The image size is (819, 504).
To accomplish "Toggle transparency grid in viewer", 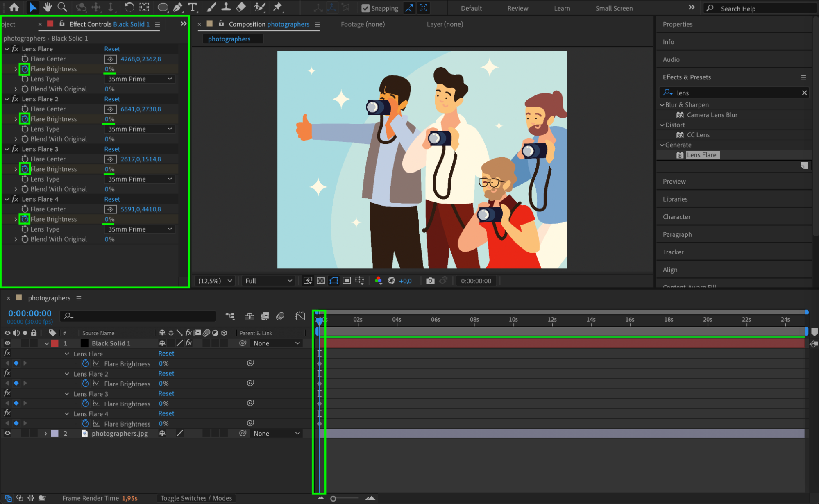I will tap(321, 281).
